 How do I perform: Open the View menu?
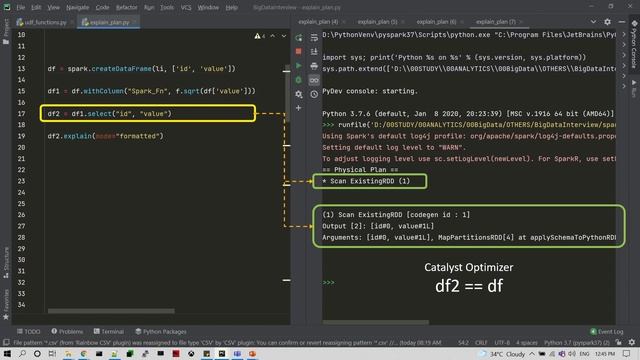coord(53,7)
